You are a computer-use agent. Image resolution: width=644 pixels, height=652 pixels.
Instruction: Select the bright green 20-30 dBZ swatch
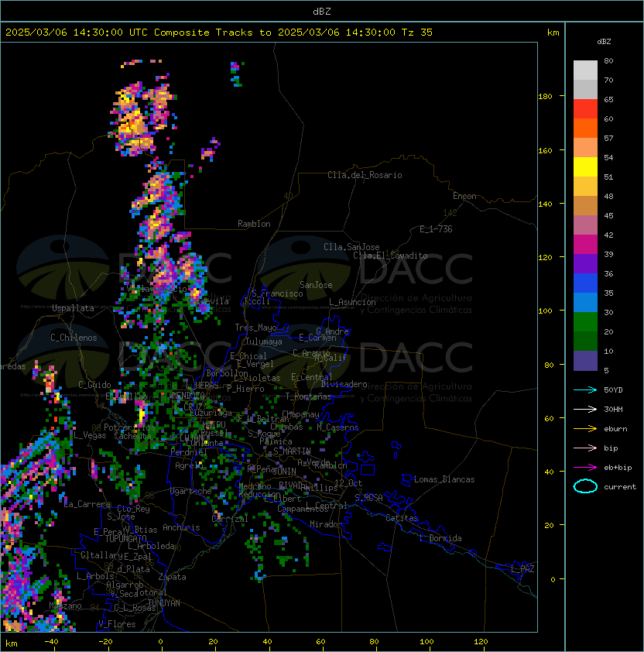585,322
